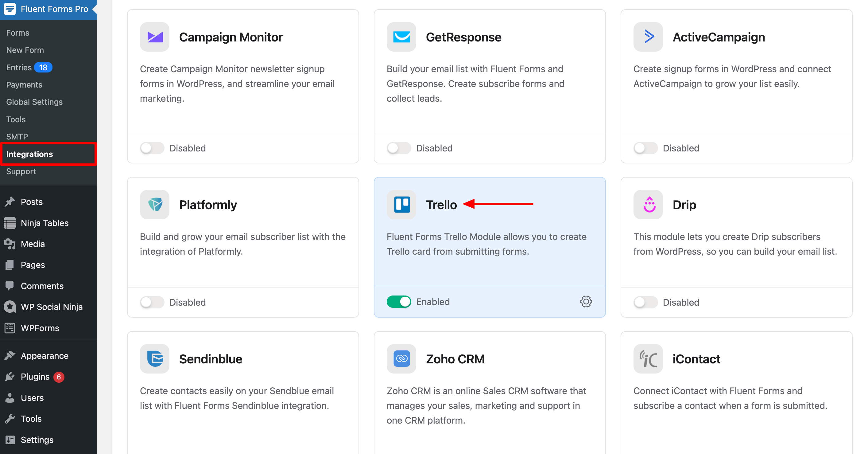Click the Platformly logo icon

click(x=155, y=204)
